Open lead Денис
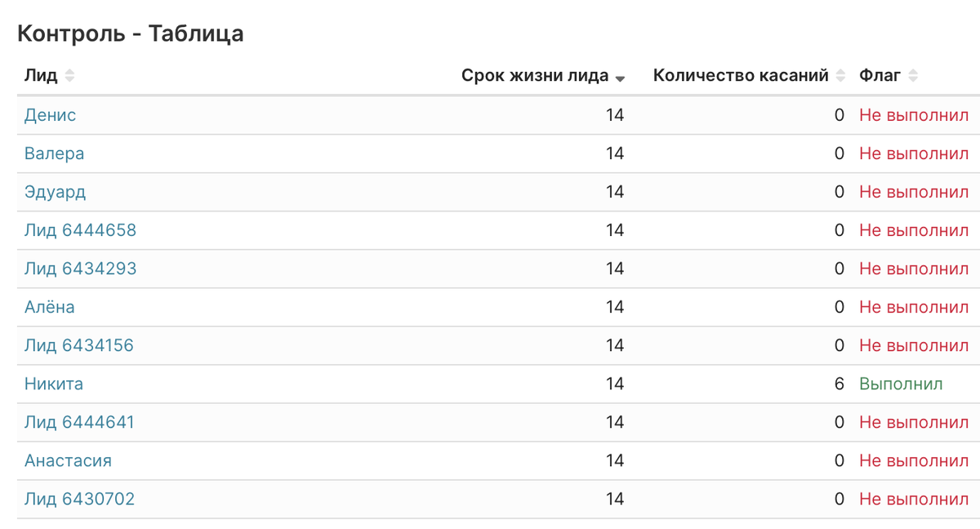This screenshot has height=529, width=980. coord(50,115)
